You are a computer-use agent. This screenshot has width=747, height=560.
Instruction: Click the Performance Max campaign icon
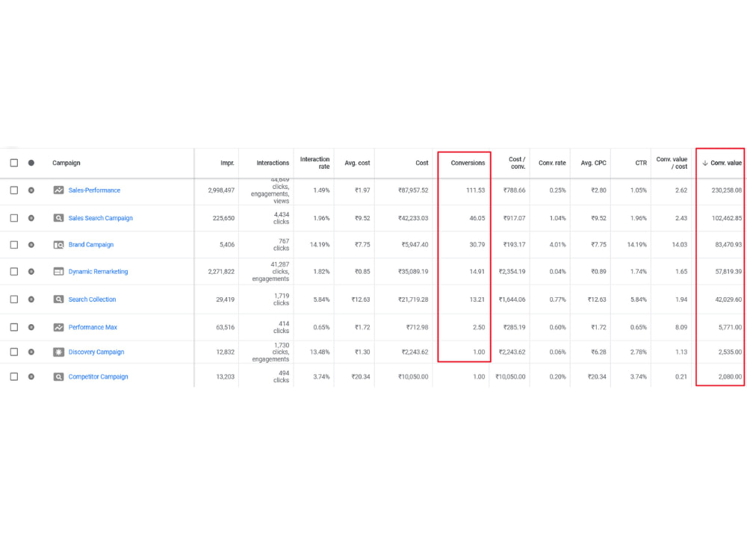point(58,327)
